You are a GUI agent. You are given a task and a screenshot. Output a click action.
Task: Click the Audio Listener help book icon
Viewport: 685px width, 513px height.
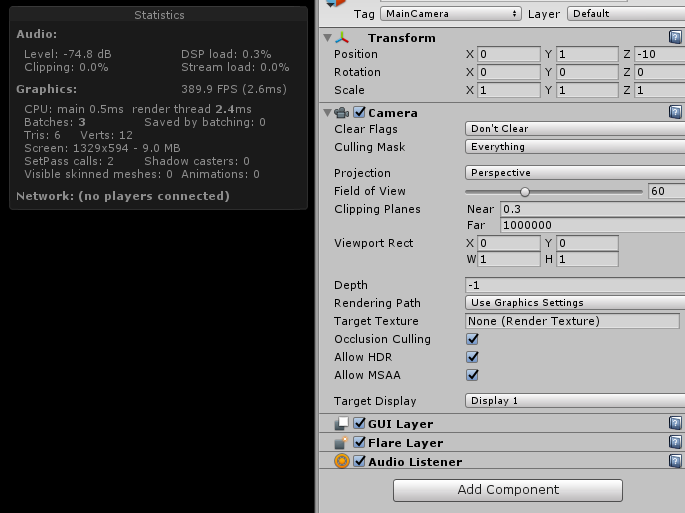(x=675, y=461)
